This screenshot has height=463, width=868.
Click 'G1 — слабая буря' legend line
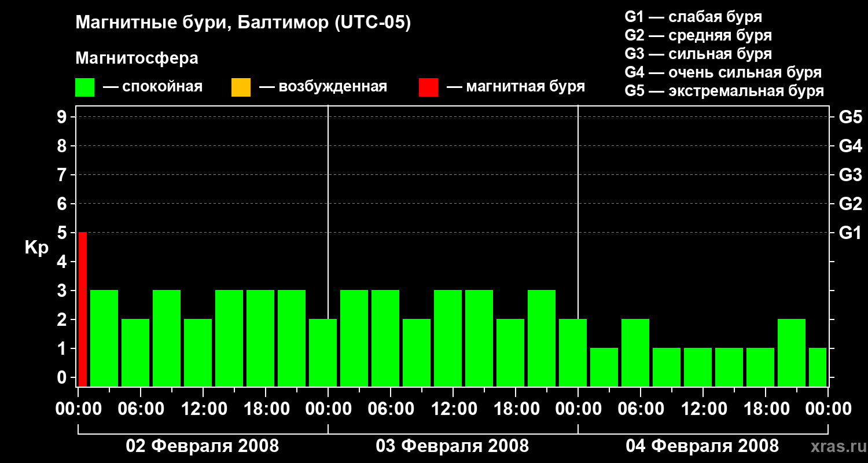[x=693, y=17]
